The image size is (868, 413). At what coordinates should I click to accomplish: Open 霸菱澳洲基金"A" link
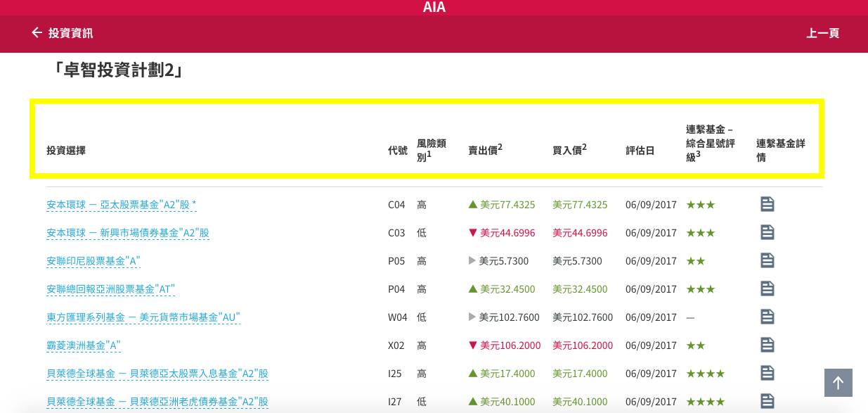click(84, 345)
